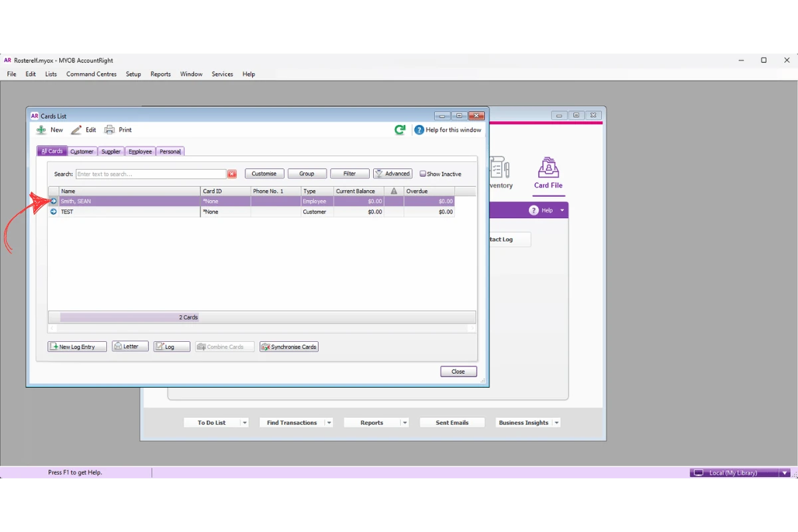The height and width of the screenshot is (532, 798).
Task: Open the Card File command centre icon
Action: pos(548,174)
